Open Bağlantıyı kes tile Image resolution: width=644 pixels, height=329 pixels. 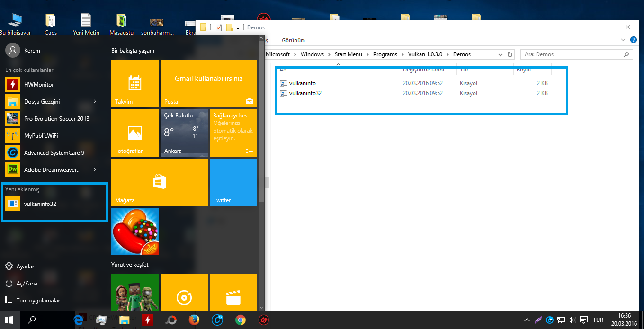[233, 133]
